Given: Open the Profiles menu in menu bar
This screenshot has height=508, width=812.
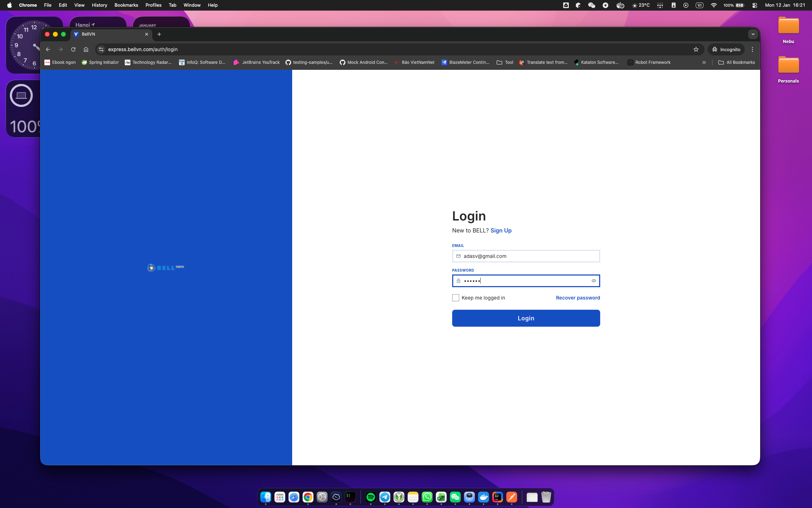Looking at the screenshot, I should click(153, 5).
